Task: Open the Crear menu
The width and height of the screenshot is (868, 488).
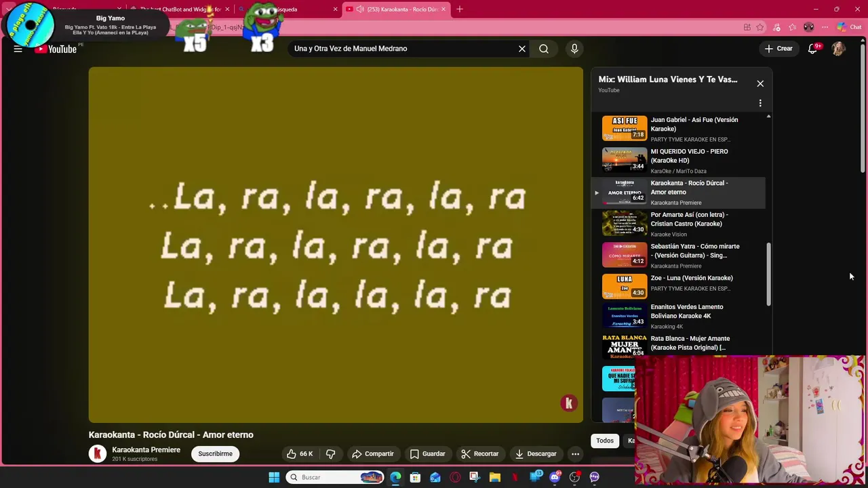Action: point(778,49)
